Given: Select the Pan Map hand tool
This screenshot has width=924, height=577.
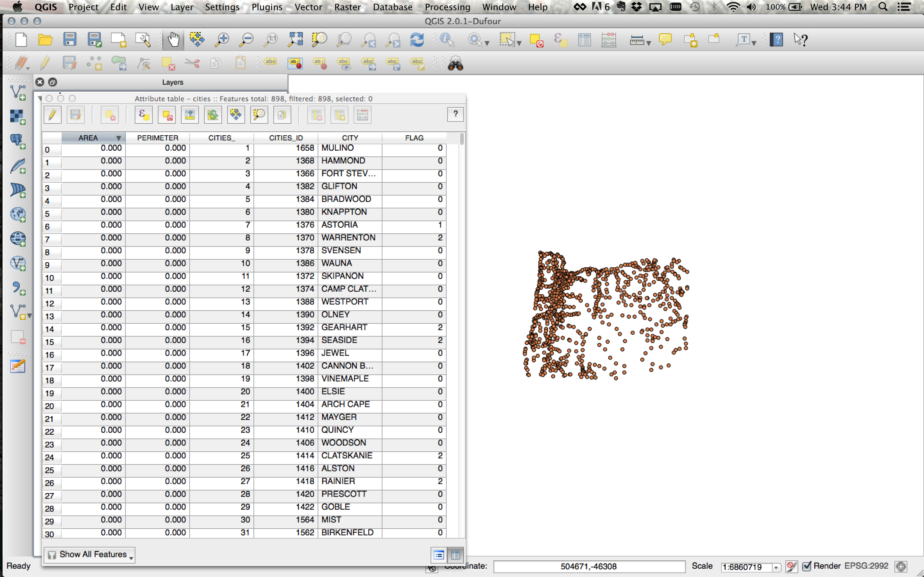Looking at the screenshot, I should tap(173, 40).
